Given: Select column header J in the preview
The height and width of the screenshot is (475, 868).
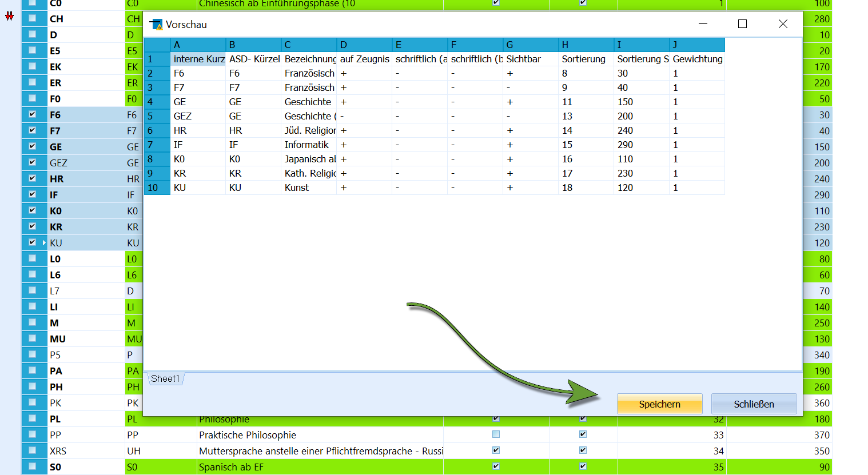Looking at the screenshot, I should [x=697, y=45].
